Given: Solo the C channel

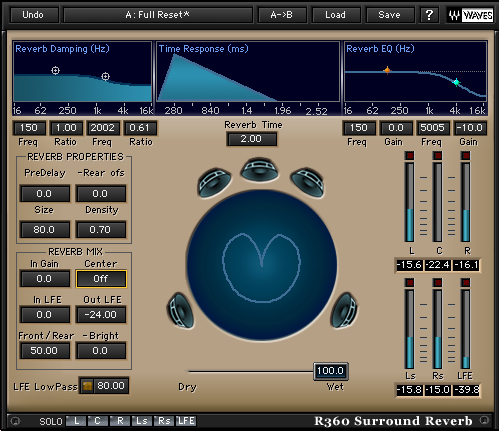Looking at the screenshot, I should tap(98, 421).
